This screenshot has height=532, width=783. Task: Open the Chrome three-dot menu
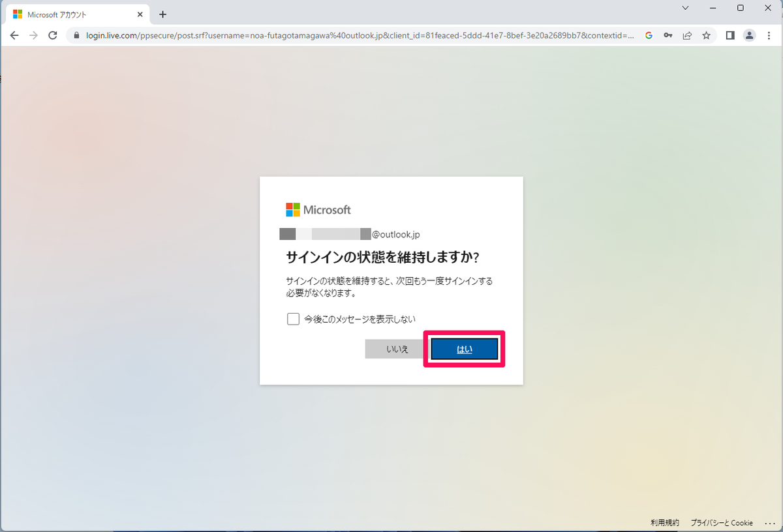[769, 35]
